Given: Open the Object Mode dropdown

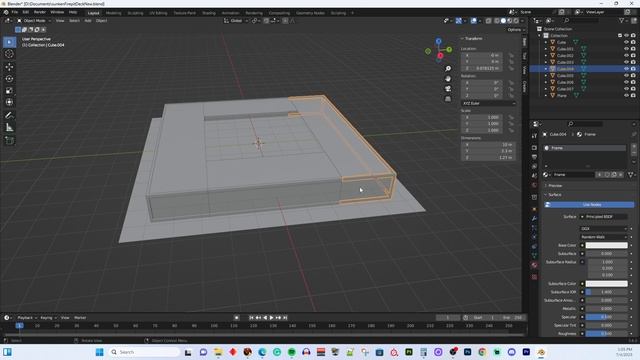Looking at the screenshot, I should [34, 21].
